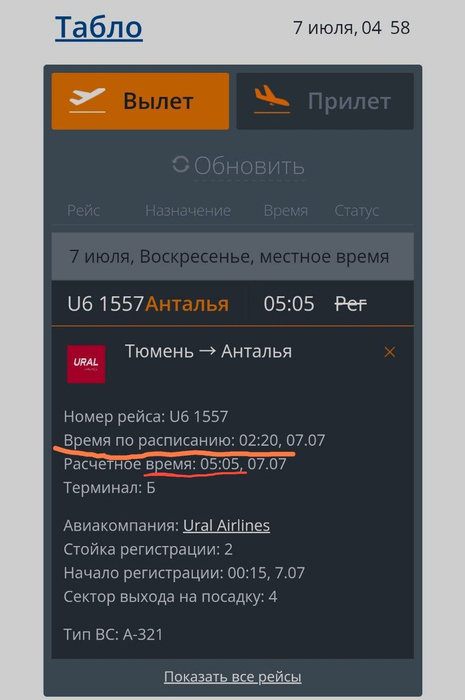Click the refresh arrows icon
Image resolution: width=465 pixels, height=700 pixels.
tap(181, 165)
